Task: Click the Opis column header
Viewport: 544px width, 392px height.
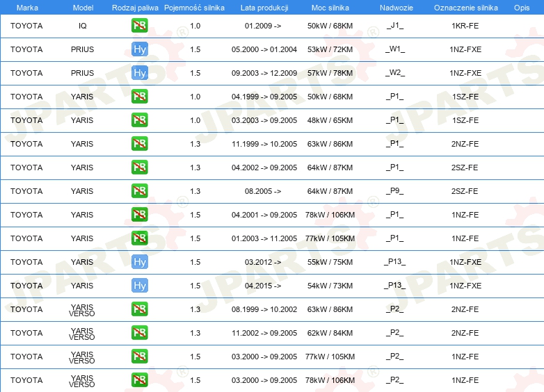Action: click(x=522, y=8)
